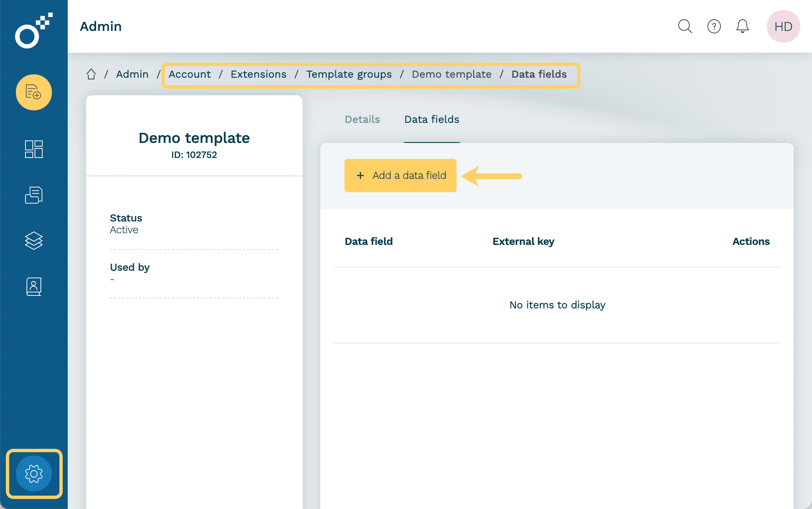Open Extensions breadcrumb link
Screen dimensions: 812x509
coord(258,74)
